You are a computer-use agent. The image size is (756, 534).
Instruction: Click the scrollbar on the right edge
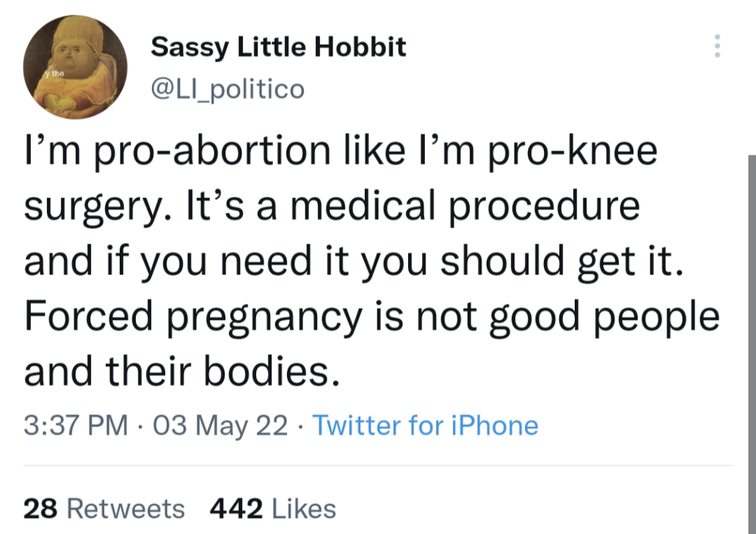(x=752, y=330)
